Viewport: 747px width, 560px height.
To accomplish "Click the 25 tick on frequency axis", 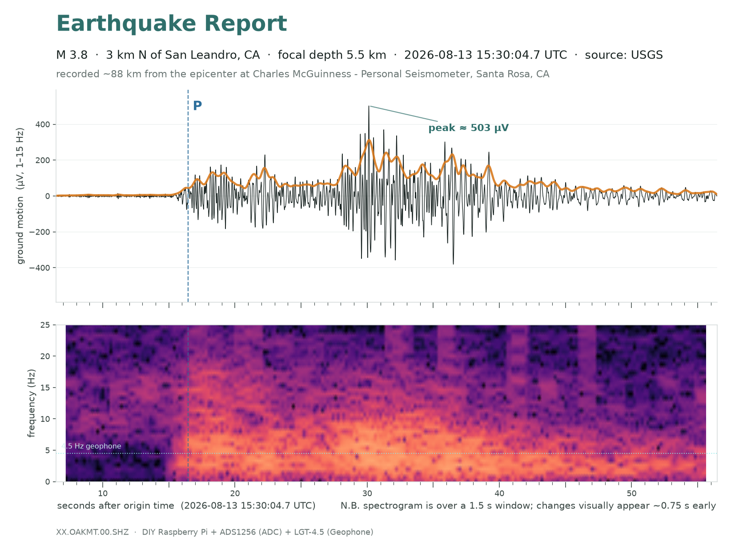I will (x=46, y=325).
